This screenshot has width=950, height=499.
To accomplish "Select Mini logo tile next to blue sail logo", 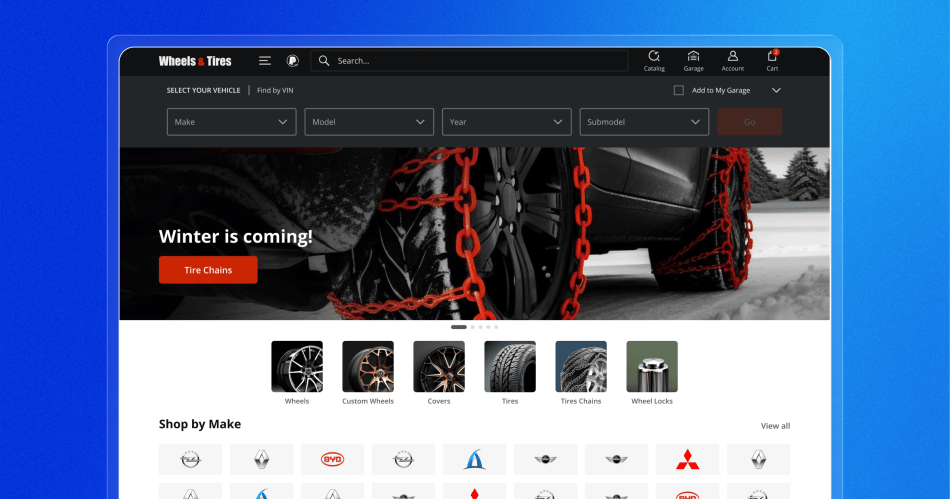I will pos(545,459).
